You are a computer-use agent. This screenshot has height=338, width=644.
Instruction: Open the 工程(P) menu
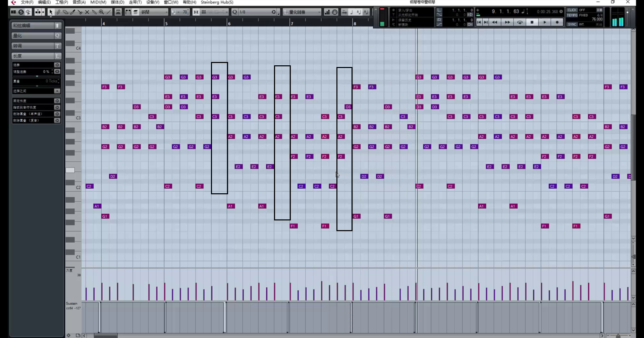pyautogui.click(x=62, y=2)
